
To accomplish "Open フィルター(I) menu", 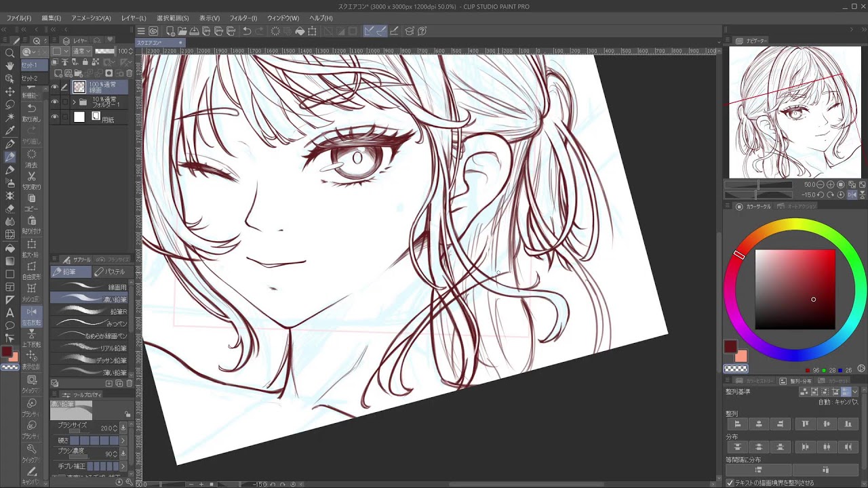I will [x=243, y=18].
